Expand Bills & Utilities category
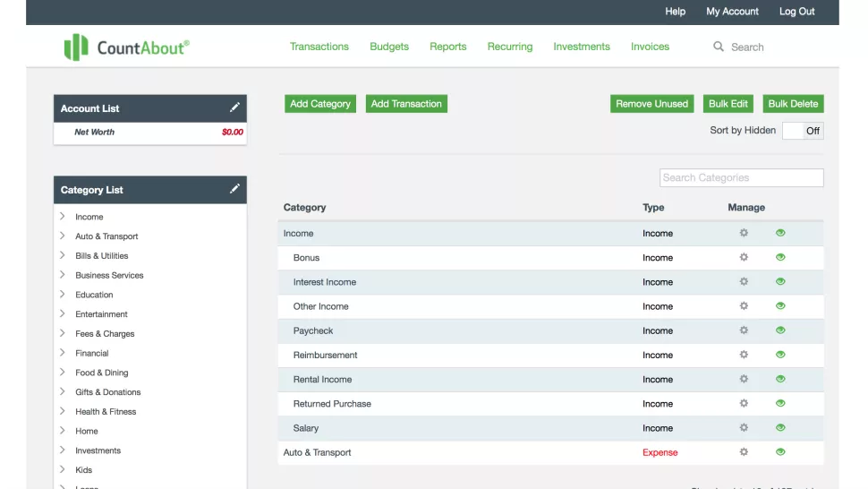The image size is (868, 489). point(63,254)
